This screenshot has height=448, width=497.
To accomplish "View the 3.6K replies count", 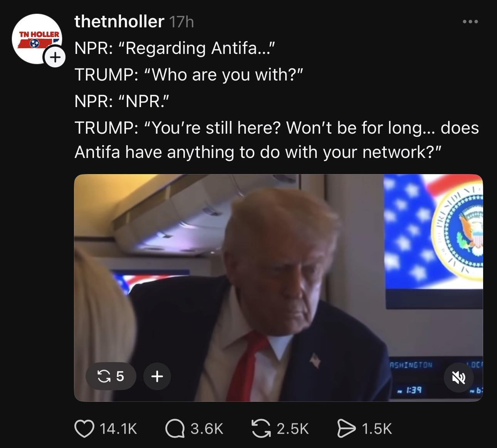I will pos(207,429).
